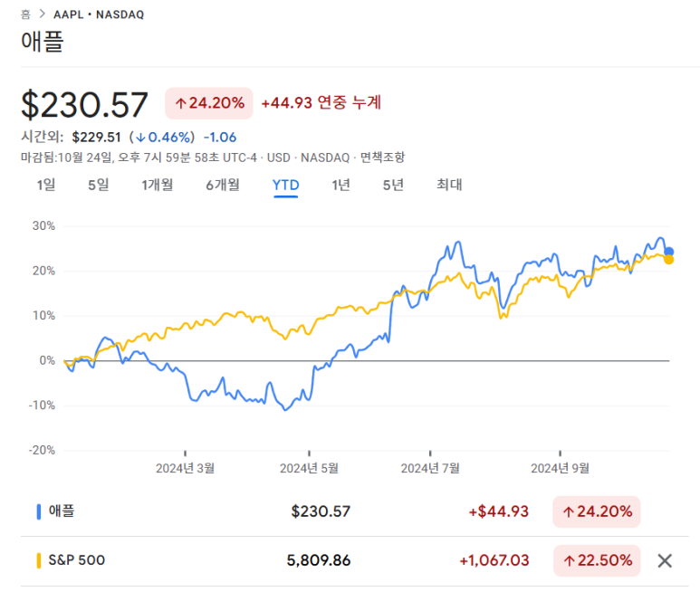
Task: Select the 5일 time range tab
Action: [98, 185]
